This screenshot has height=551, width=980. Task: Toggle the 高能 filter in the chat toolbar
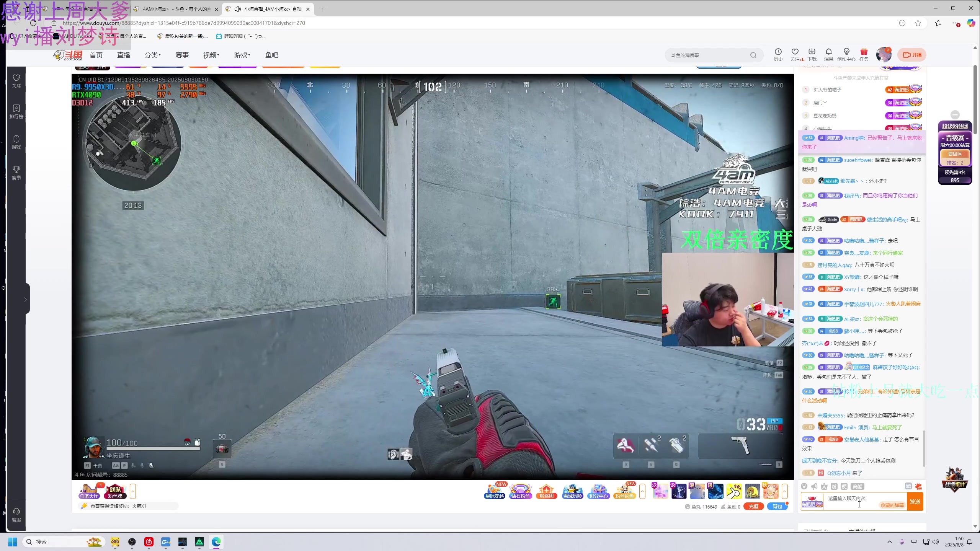pyautogui.click(x=857, y=486)
